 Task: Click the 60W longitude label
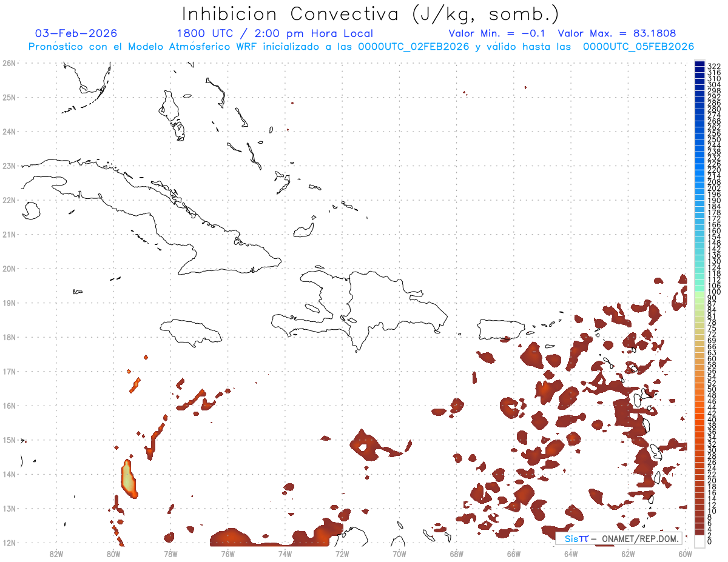pos(685,554)
